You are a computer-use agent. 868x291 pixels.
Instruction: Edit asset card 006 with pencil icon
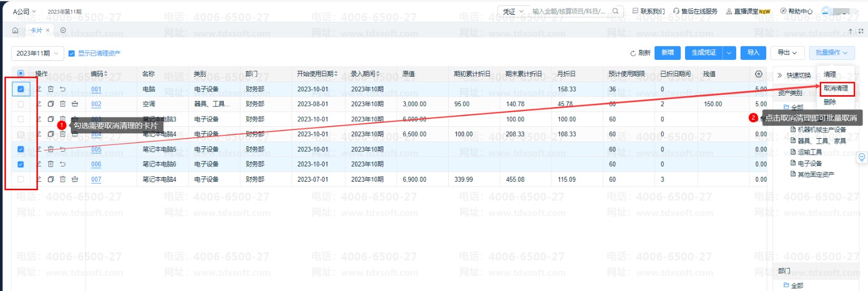39,164
